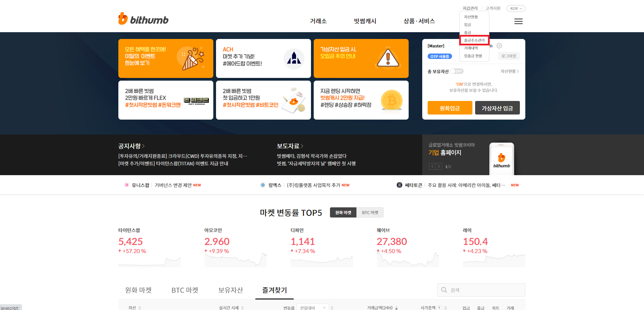This screenshot has height=310, width=644.
Task: Click the warning triangle icon
Action: [388, 59]
